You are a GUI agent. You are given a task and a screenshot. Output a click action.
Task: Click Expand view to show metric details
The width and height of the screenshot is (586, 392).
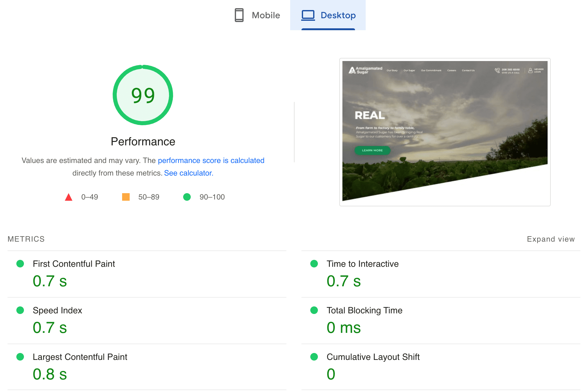550,239
